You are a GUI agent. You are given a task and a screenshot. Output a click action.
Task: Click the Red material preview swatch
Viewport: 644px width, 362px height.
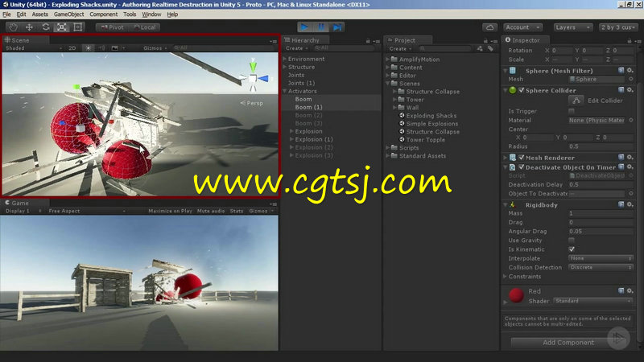coord(516,295)
